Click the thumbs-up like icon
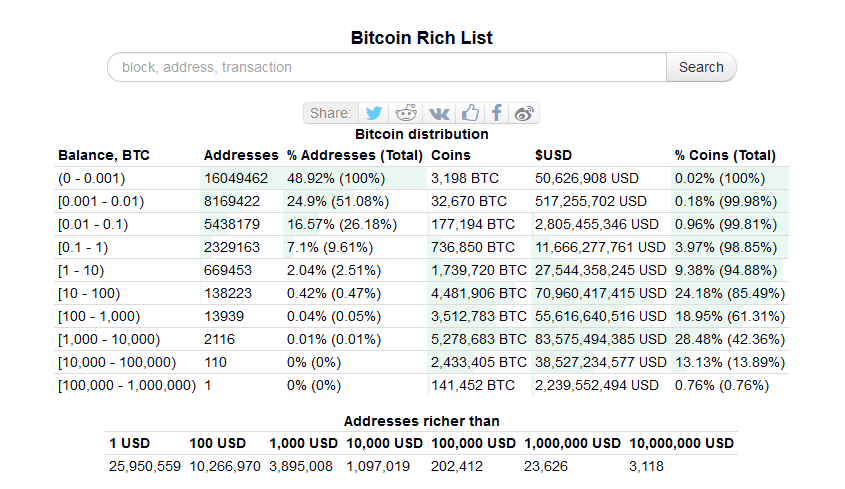The height and width of the screenshot is (489, 845). (x=470, y=113)
